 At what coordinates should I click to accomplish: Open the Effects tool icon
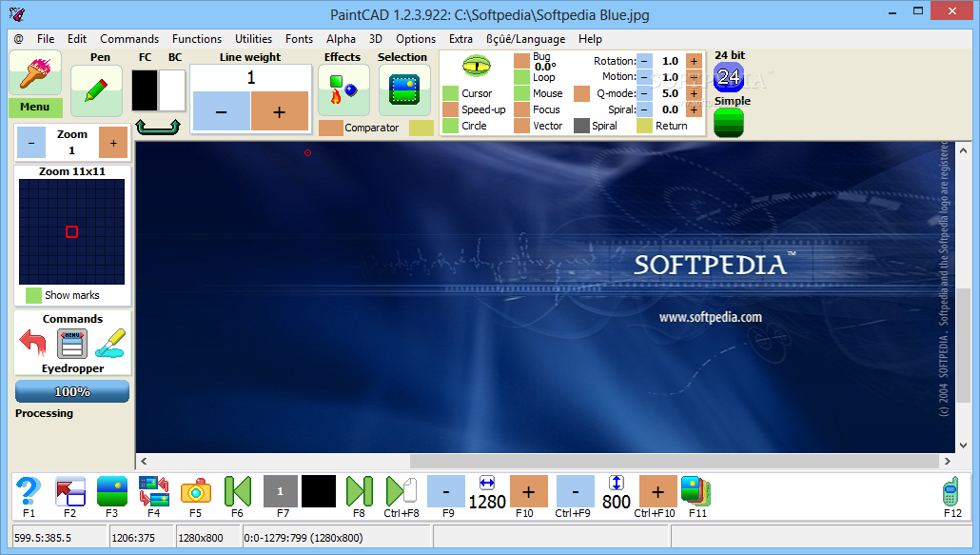click(x=343, y=90)
